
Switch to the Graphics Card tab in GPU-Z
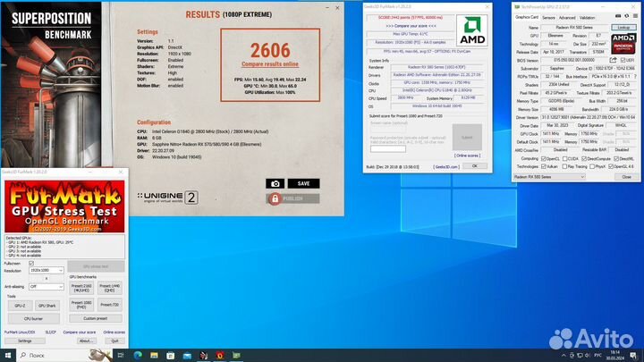click(527, 18)
